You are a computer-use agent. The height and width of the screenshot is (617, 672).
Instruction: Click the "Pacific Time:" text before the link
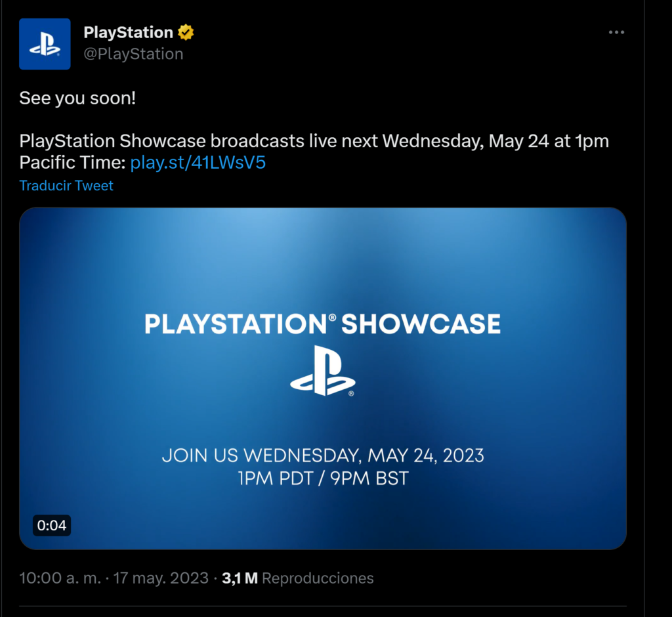[x=72, y=163]
